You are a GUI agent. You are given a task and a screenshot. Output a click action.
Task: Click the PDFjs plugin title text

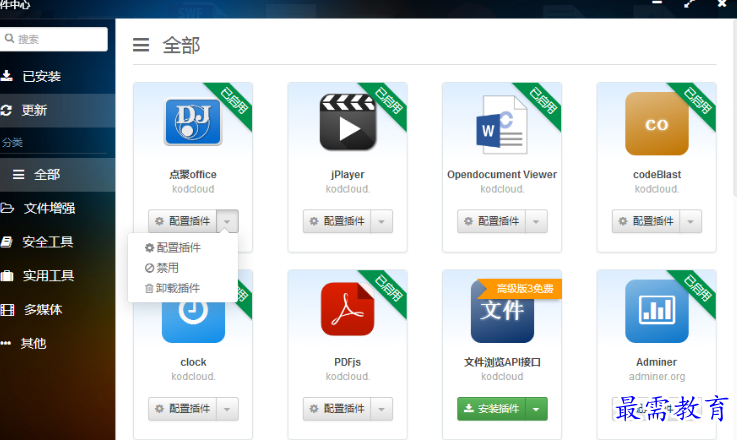pos(347,362)
